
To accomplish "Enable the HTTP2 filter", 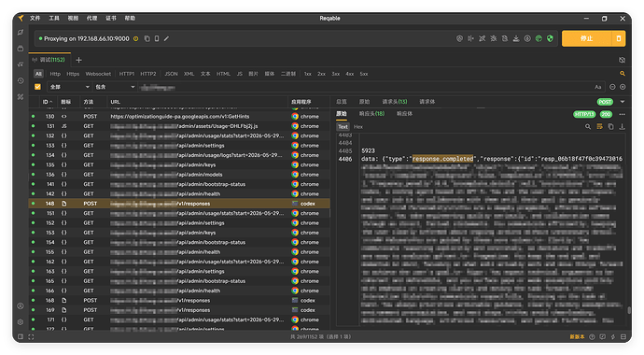I will click(148, 74).
